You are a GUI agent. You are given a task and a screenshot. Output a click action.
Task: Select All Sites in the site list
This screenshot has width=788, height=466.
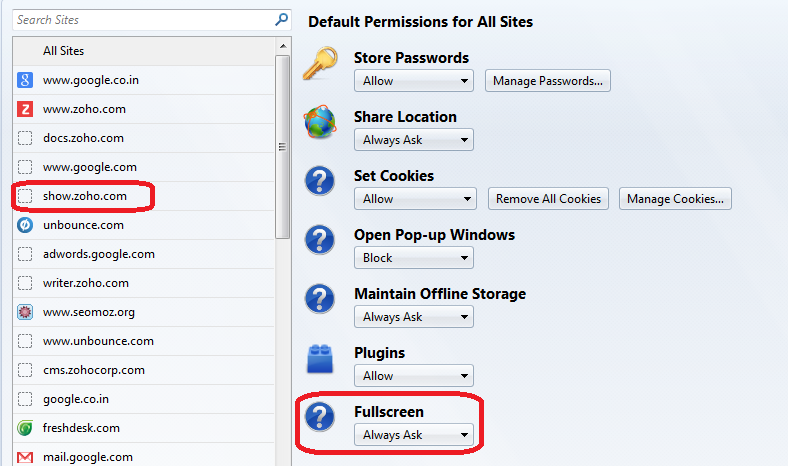pos(144,51)
